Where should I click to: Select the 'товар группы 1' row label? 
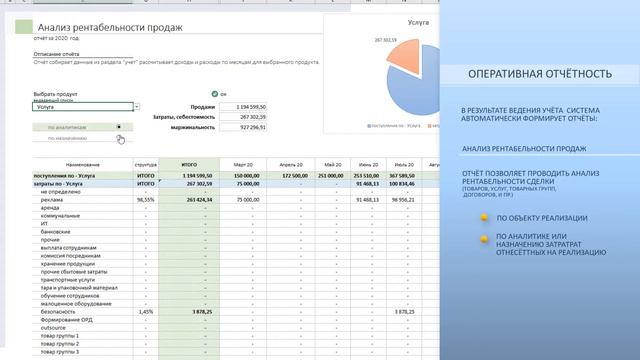coord(60,336)
